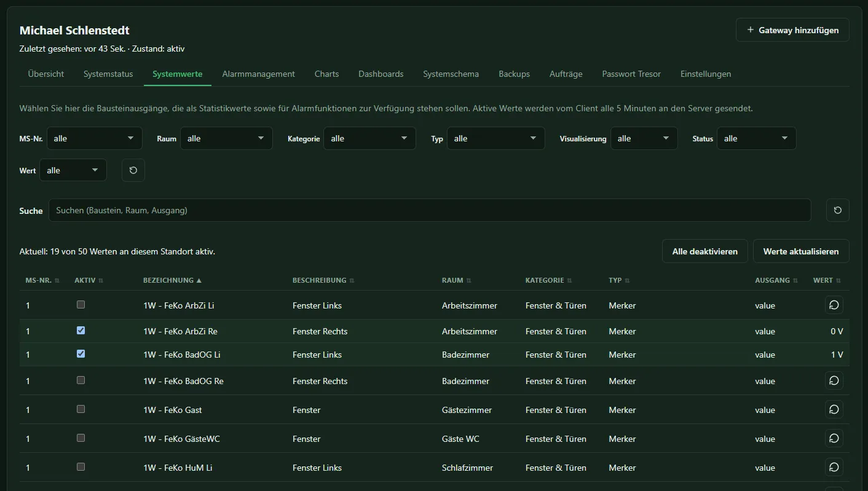Screen dimensions: 868x491
Task: Open the Raum filter dropdown
Action: point(226,138)
